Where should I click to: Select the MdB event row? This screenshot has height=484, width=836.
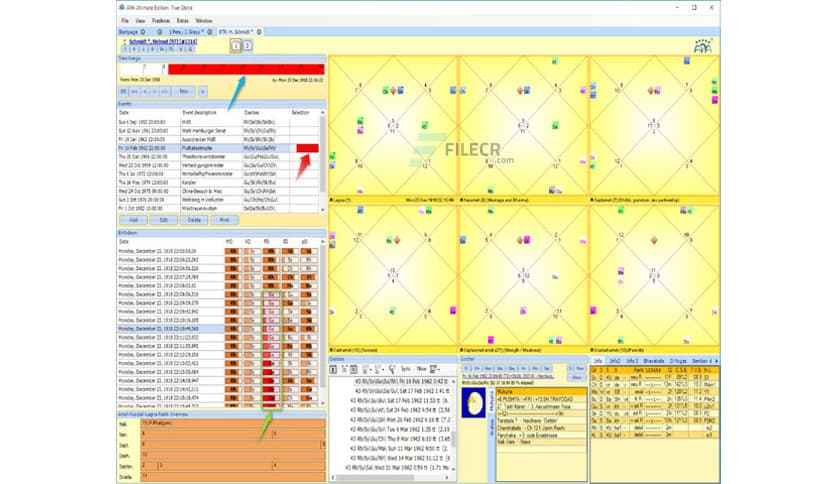(x=218, y=122)
